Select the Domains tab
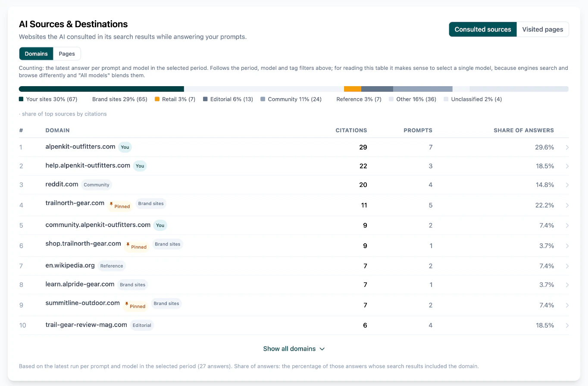The image size is (588, 386). 36,54
